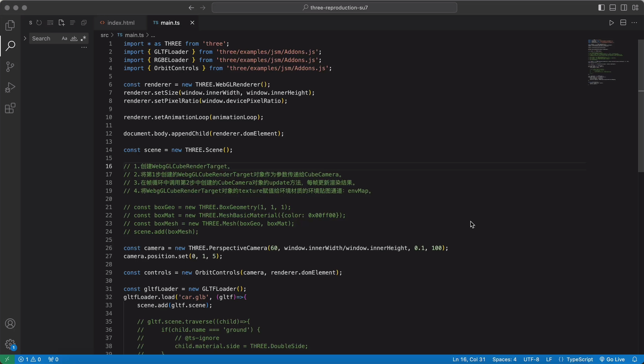
Task: Open new search editor icon
Action: [x=61, y=23]
